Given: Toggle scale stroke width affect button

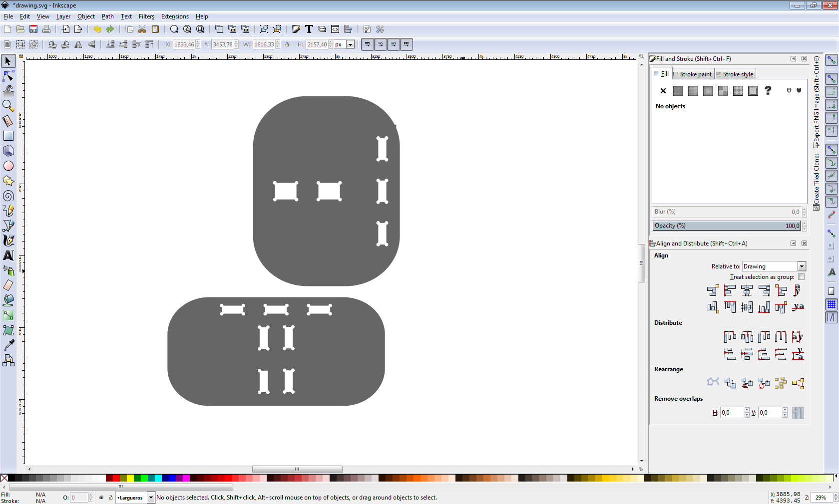Looking at the screenshot, I should 367,44.
